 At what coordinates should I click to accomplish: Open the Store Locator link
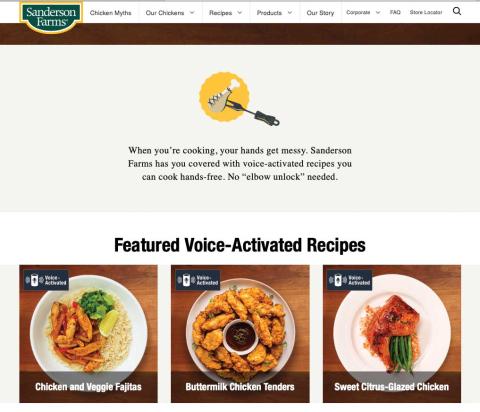point(426,12)
